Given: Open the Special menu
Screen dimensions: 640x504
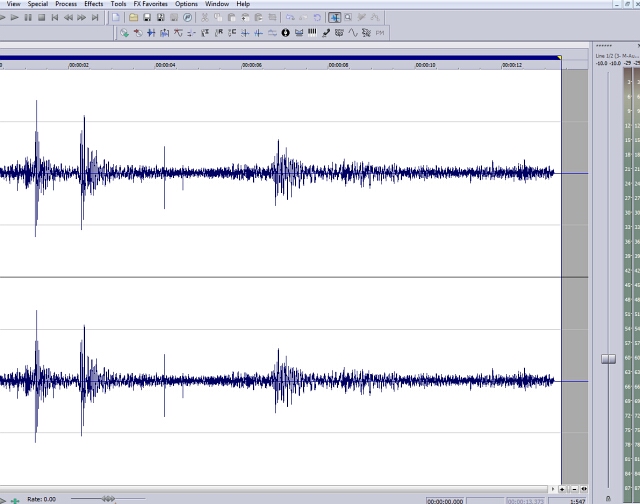Looking at the screenshot, I should [x=38, y=4].
